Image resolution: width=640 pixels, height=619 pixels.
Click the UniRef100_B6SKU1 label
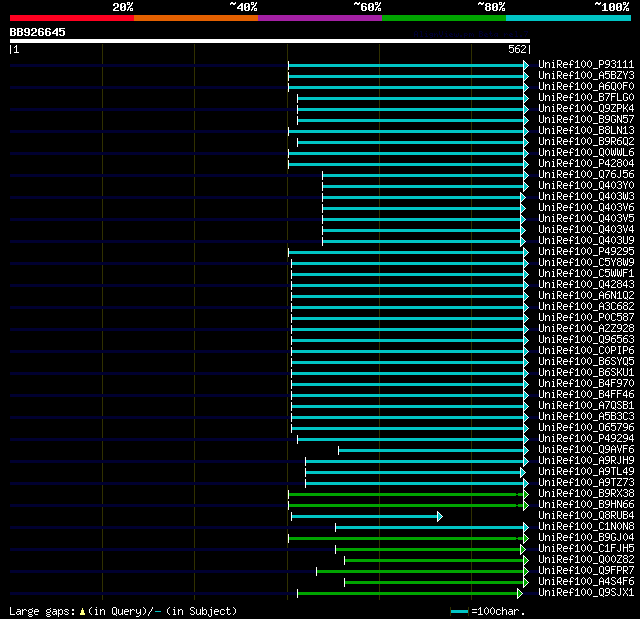pos(586,373)
